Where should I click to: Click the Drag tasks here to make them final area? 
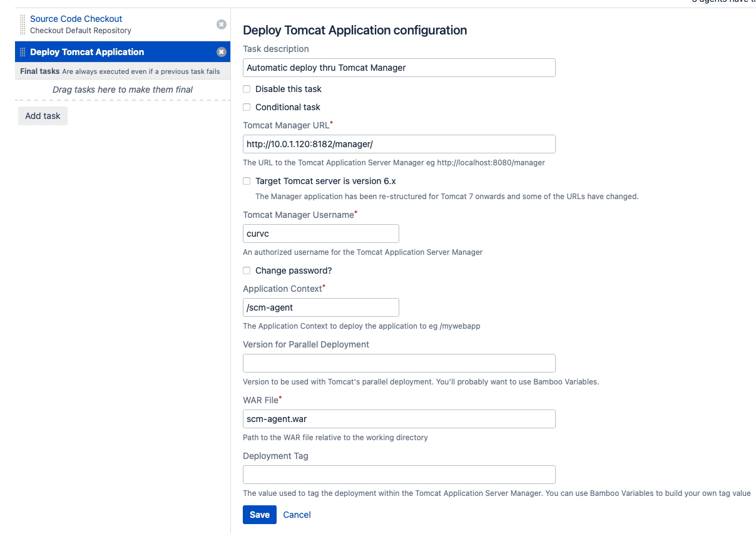coord(123,90)
